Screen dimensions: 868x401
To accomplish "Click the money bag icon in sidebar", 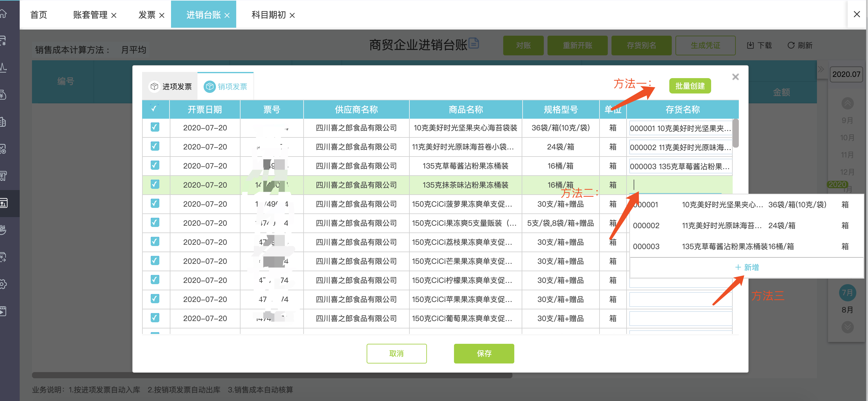I will click(3, 95).
